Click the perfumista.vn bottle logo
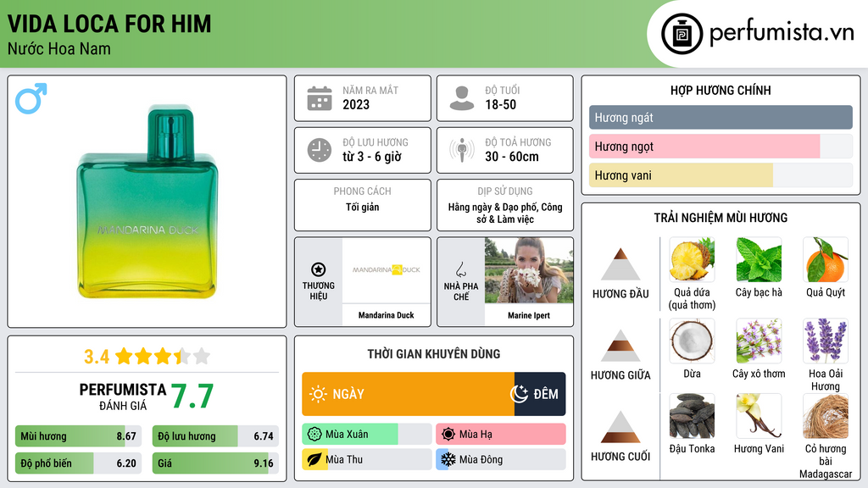This screenshot has height=488, width=868. (x=682, y=34)
